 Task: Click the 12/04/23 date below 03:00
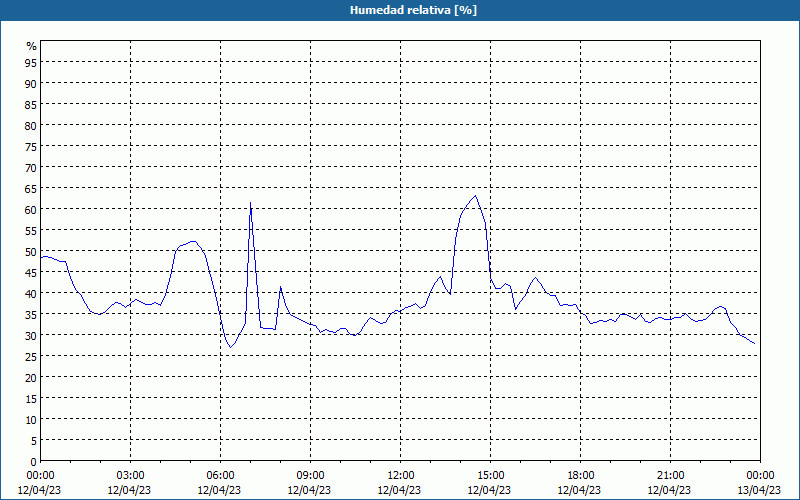click(x=129, y=490)
